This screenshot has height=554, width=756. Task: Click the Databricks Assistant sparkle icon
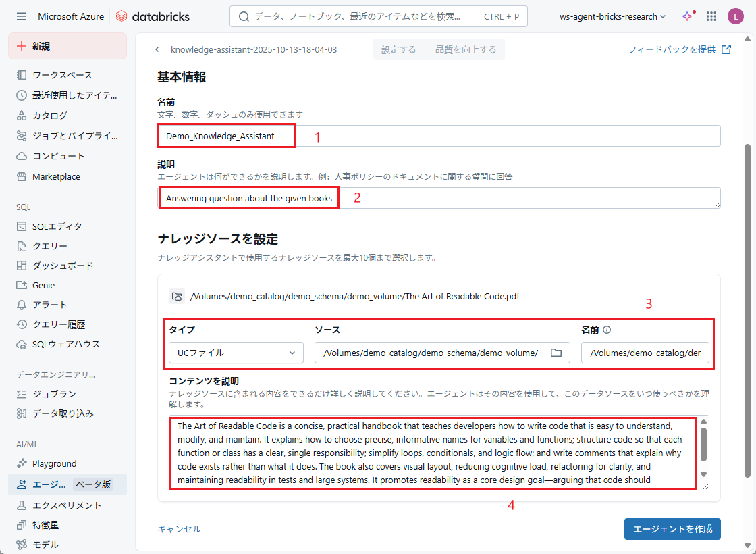pos(687,16)
